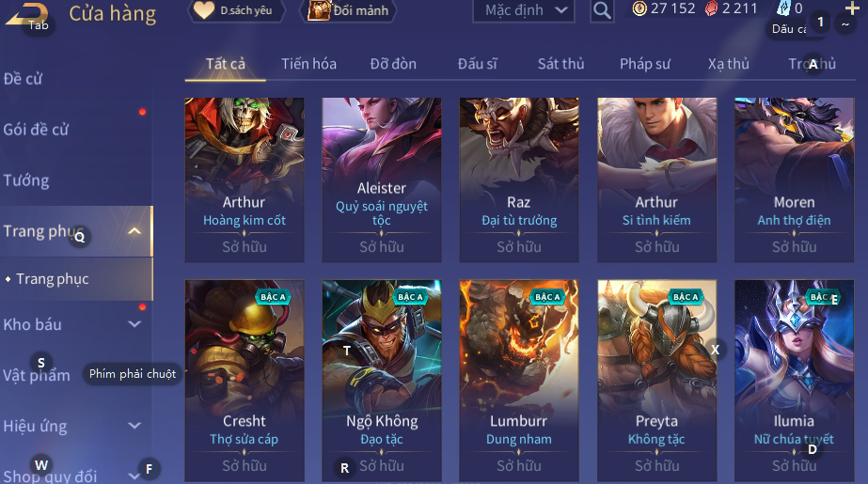Click the gold coin currency icon
The image size is (868, 484).
[639, 8]
